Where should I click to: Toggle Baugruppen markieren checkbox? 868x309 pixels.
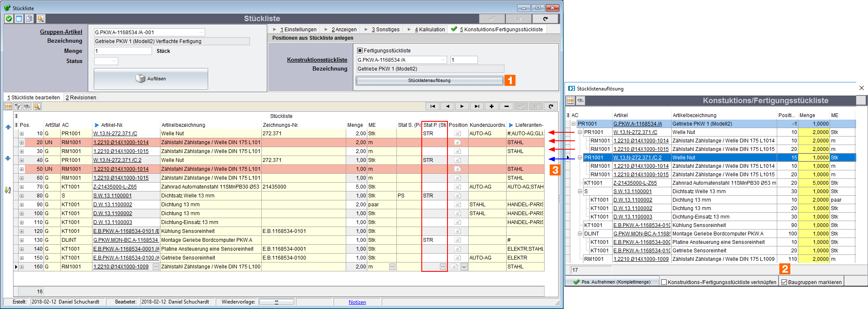point(784,282)
